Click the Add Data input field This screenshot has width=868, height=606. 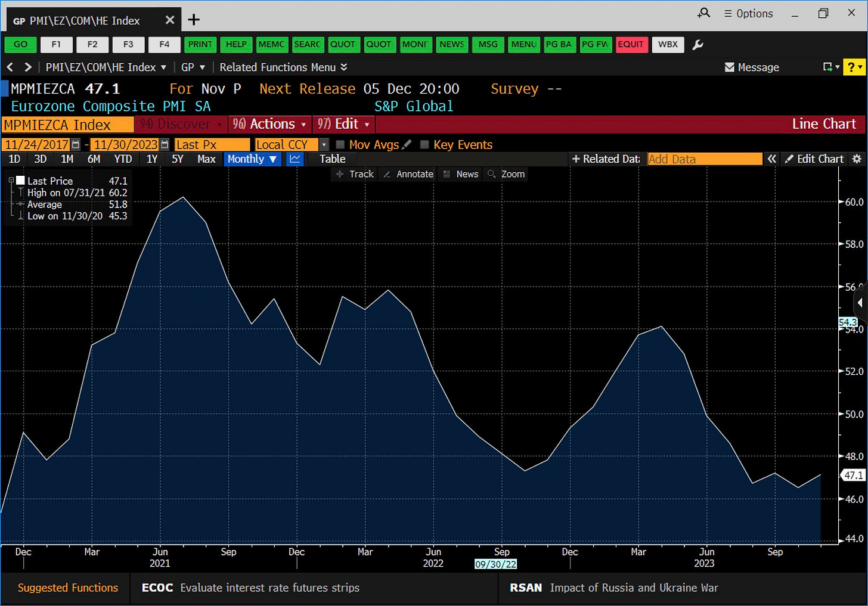[x=704, y=159]
